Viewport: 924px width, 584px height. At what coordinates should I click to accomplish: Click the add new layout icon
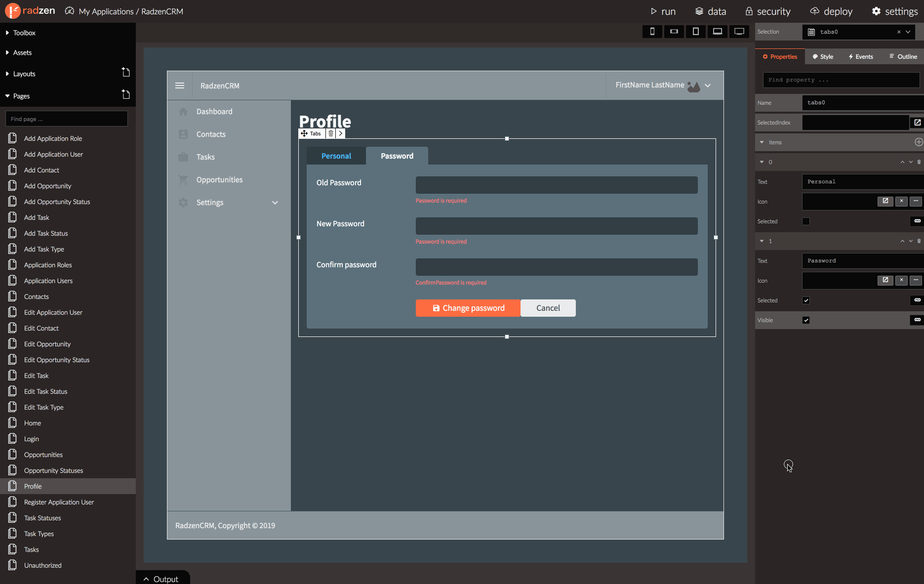tap(126, 73)
